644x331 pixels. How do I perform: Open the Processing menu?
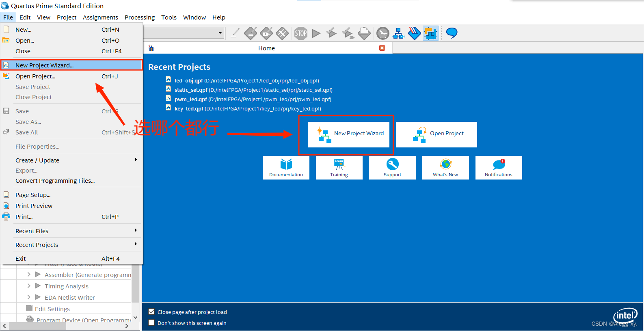(140, 17)
